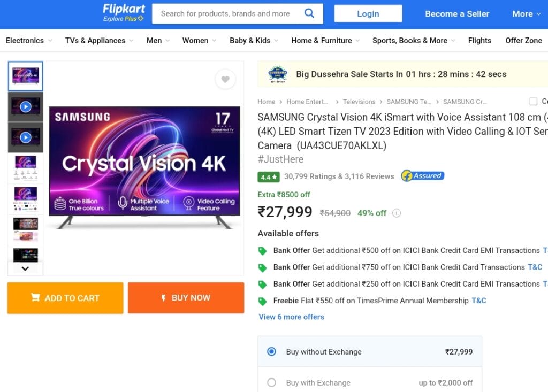Play the second video thumbnail

(25, 137)
